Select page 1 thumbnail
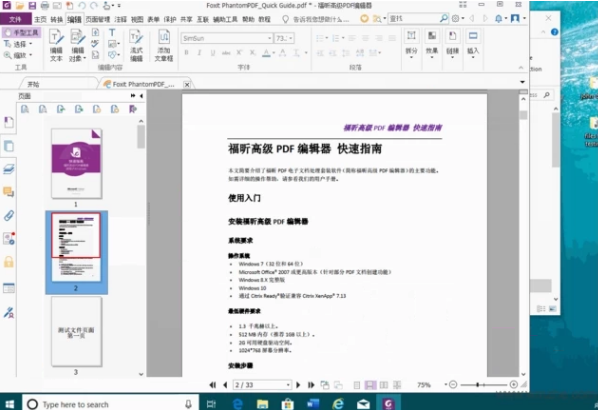Image resolution: width=598 pixels, height=410 pixels. (x=76, y=164)
